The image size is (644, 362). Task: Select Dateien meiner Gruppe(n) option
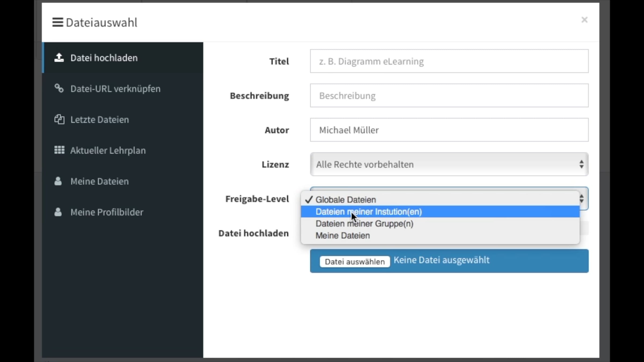(364, 224)
